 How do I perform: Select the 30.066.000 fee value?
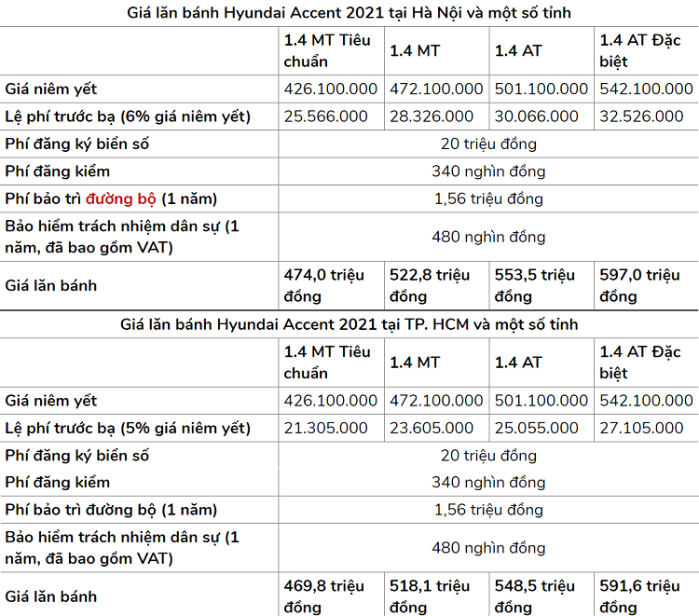point(536,116)
